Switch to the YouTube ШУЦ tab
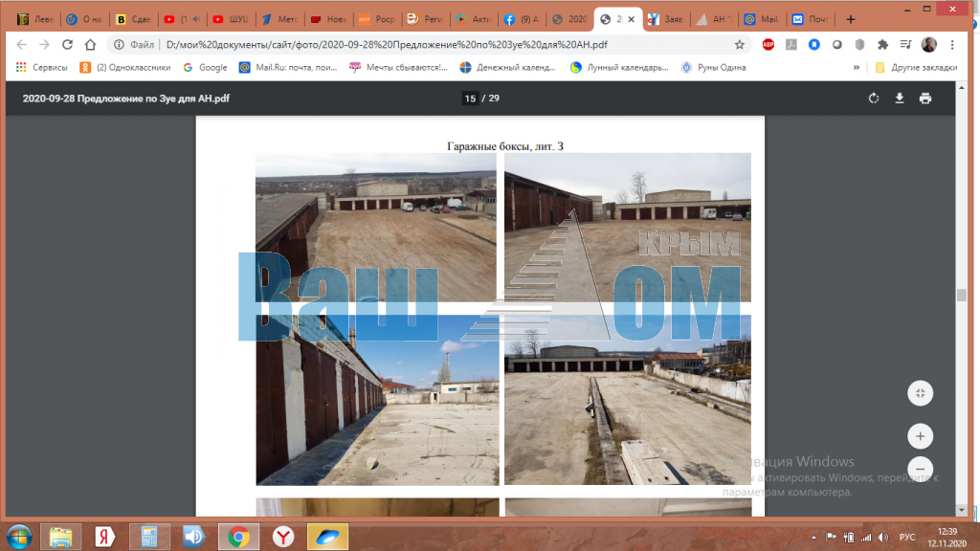Screen dimensions: 980x551 [230, 19]
